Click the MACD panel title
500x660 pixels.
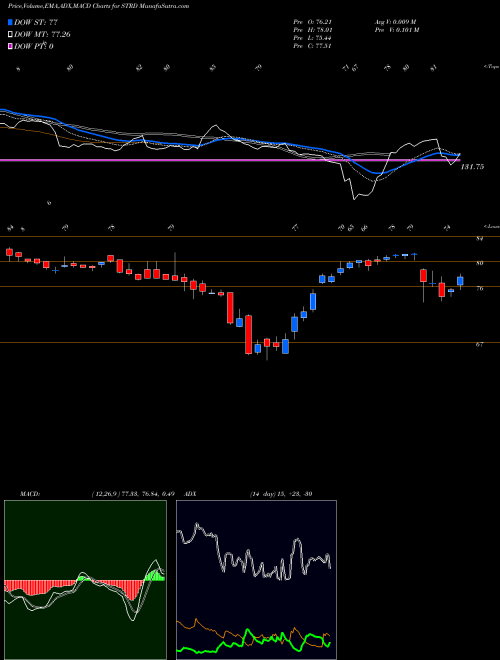pos(29,494)
